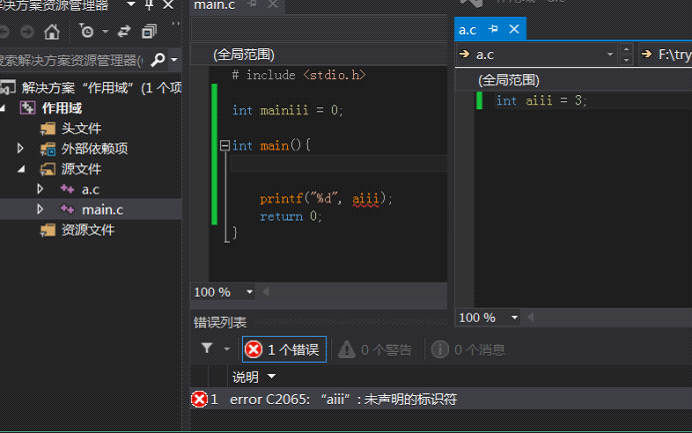Select the error C2065 row

pos(441,399)
